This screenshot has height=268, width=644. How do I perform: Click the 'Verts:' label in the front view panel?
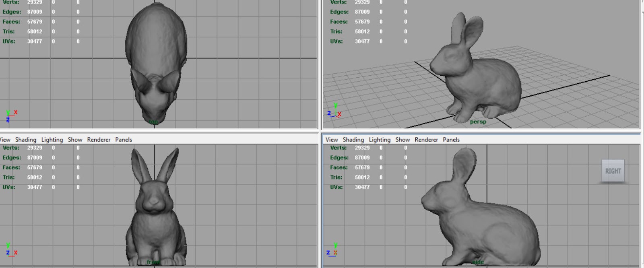click(11, 148)
